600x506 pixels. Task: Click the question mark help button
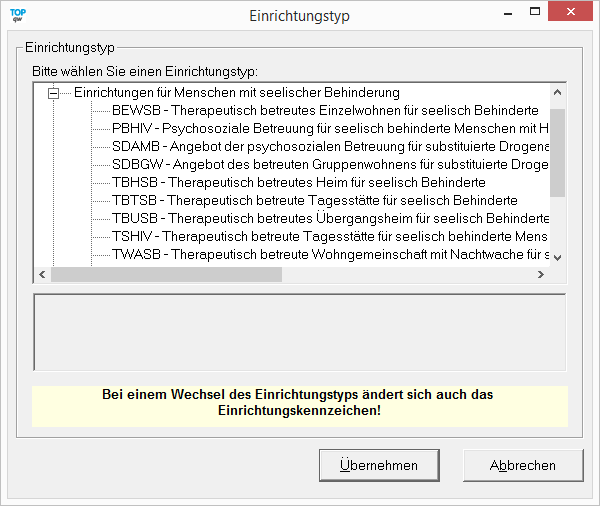[533, 12]
